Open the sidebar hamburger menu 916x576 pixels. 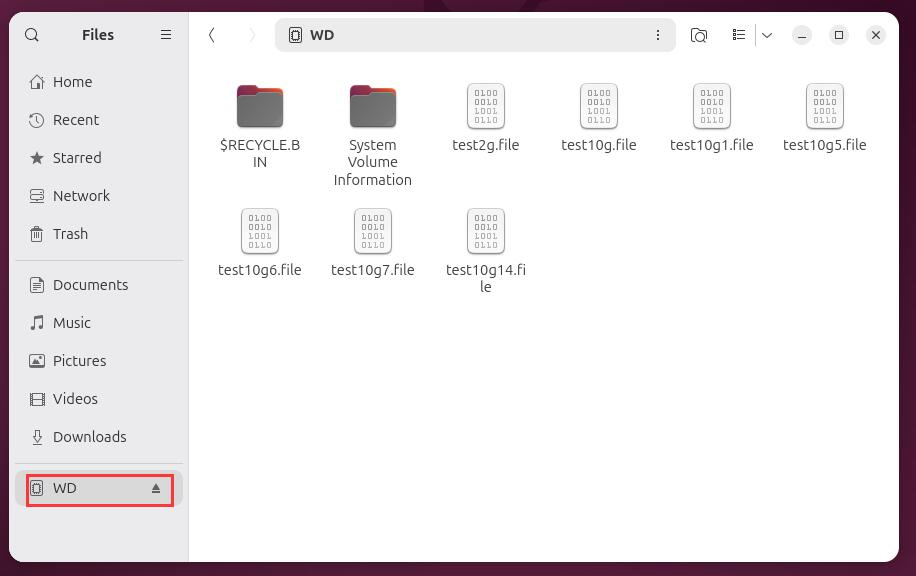click(x=166, y=35)
